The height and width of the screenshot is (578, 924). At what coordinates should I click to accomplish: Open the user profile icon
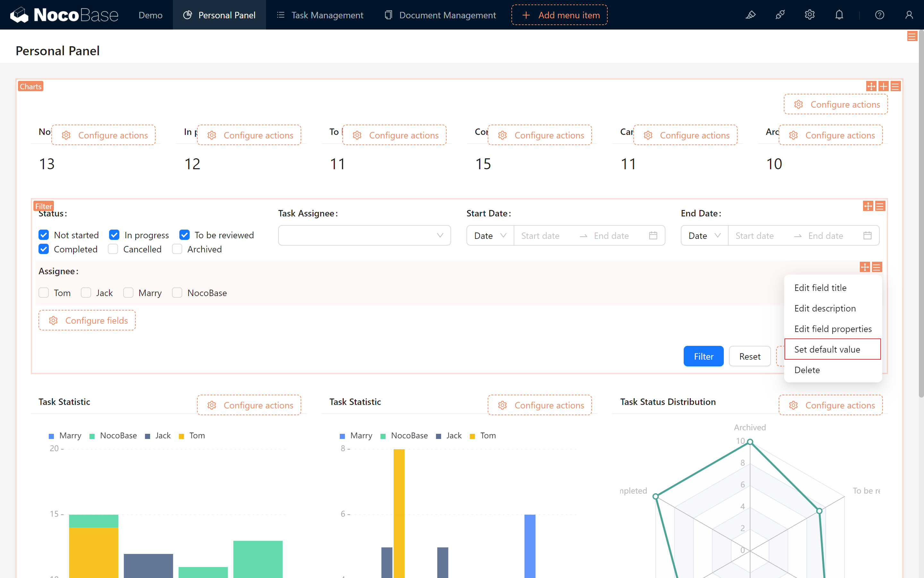pyautogui.click(x=909, y=15)
